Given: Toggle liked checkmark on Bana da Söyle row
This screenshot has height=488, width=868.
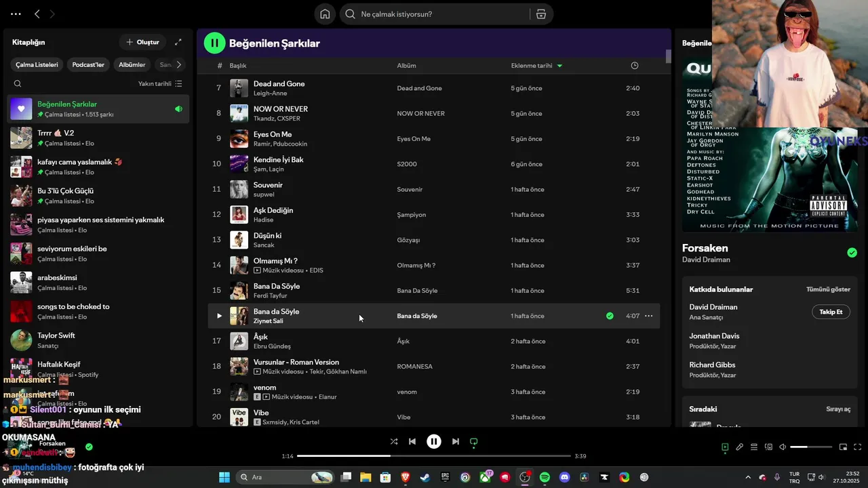Looking at the screenshot, I should point(610,316).
